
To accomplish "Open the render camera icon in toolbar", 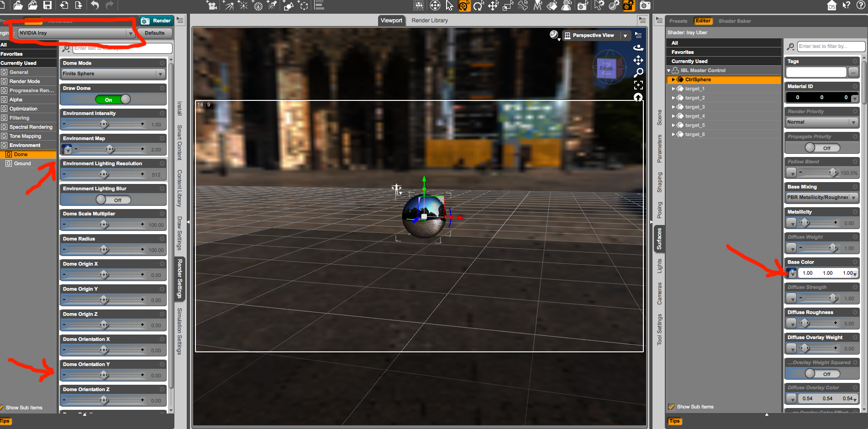I will [x=645, y=5].
